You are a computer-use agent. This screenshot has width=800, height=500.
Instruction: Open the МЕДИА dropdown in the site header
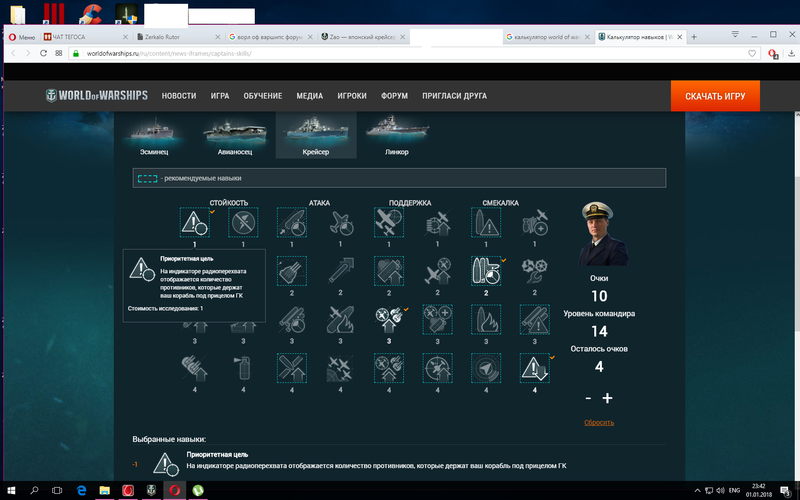tap(309, 96)
